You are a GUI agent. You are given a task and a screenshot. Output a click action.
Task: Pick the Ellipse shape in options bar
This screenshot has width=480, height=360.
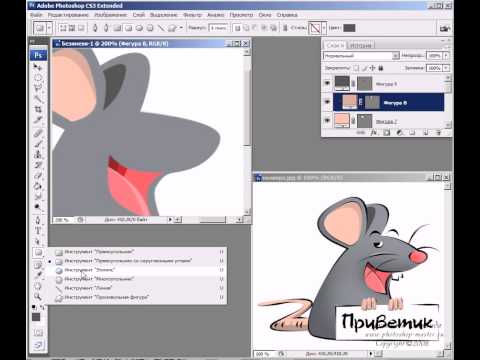click(139, 28)
